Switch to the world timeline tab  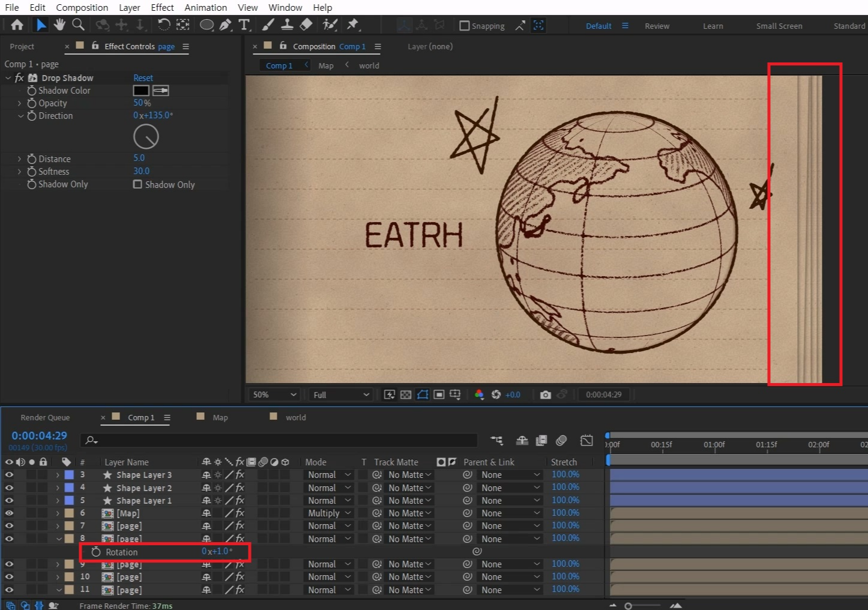point(295,417)
